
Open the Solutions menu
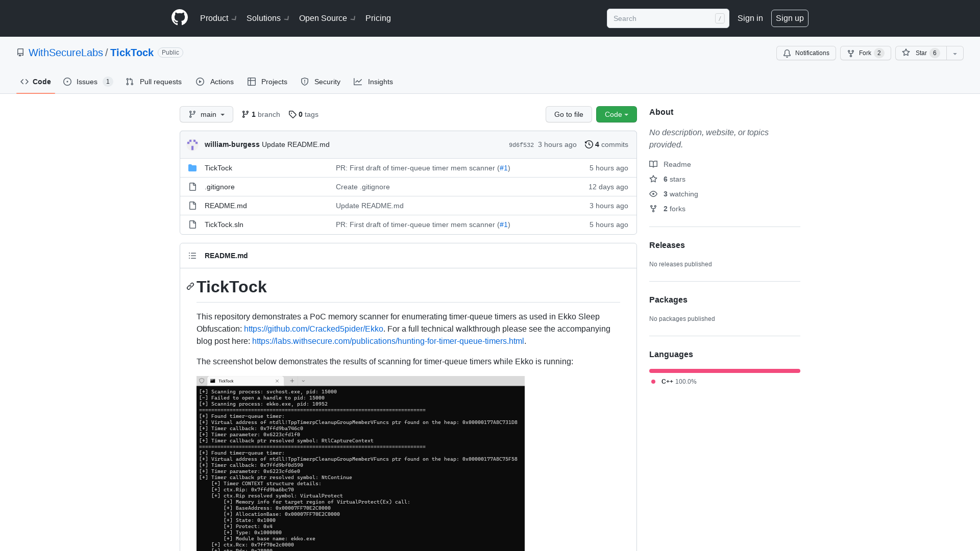coord(263,18)
